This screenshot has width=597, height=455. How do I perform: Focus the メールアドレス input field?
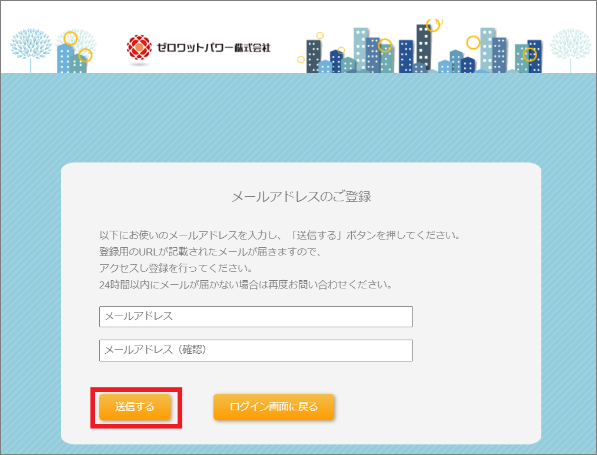click(x=256, y=316)
